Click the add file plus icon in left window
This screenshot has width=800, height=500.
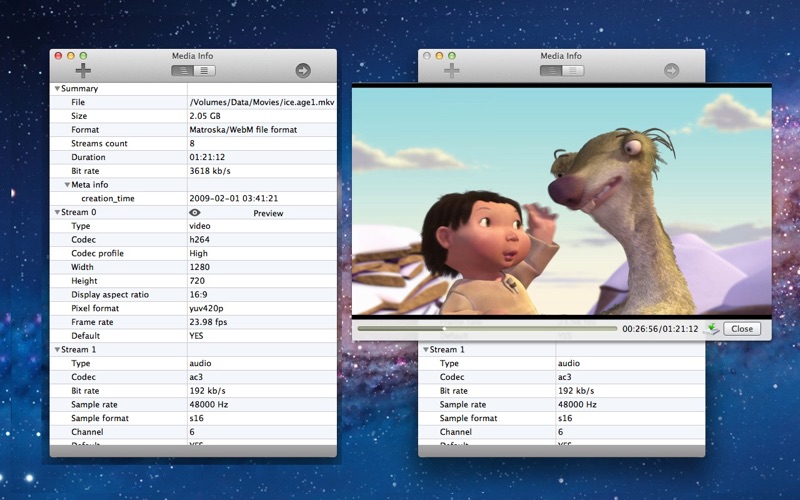coord(83,70)
